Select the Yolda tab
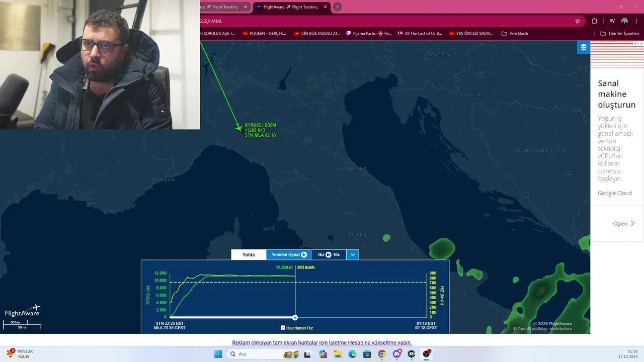The width and height of the screenshot is (644, 362). [249, 254]
